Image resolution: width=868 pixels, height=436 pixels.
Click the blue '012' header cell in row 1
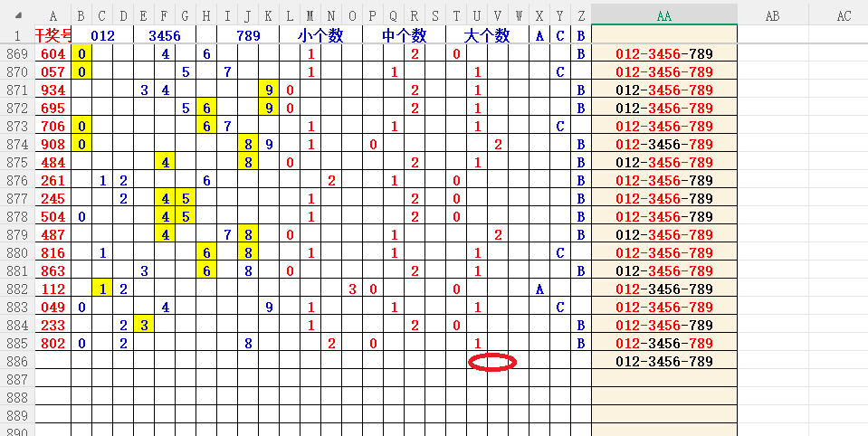point(102,36)
